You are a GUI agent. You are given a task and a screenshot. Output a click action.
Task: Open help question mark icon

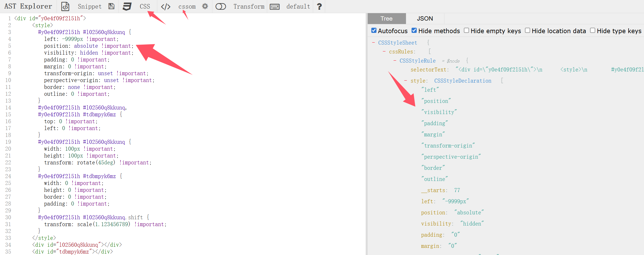319,6
